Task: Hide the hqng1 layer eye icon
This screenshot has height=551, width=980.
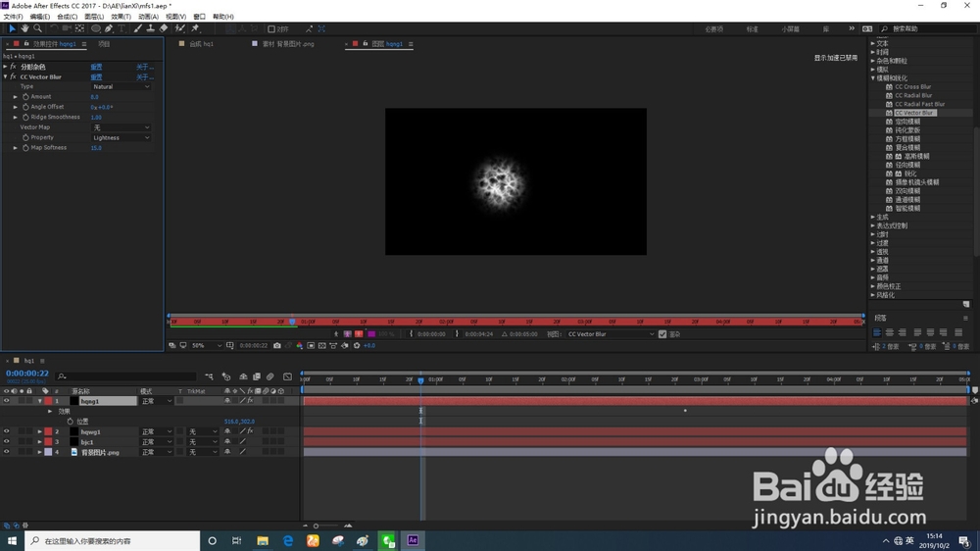Action: pos(6,401)
